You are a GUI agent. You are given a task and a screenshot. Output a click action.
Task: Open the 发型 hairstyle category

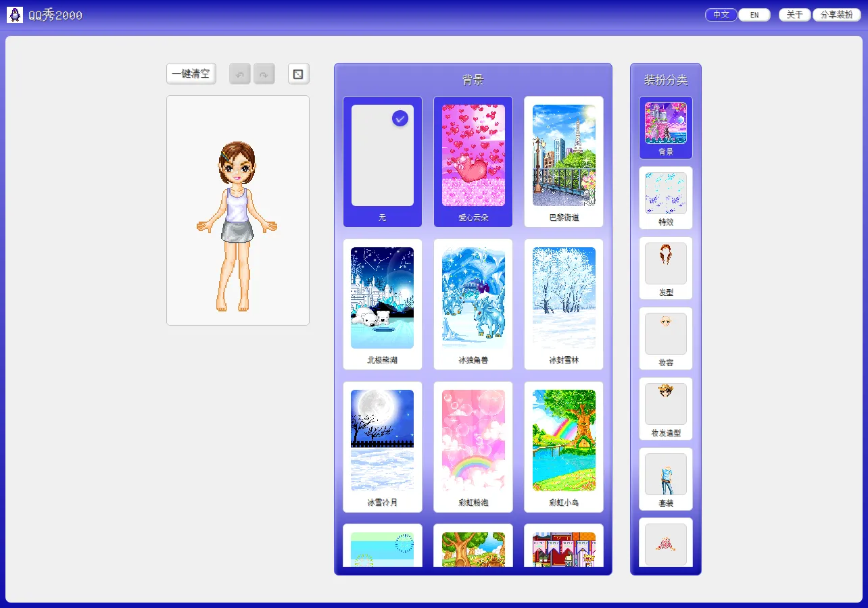666,268
